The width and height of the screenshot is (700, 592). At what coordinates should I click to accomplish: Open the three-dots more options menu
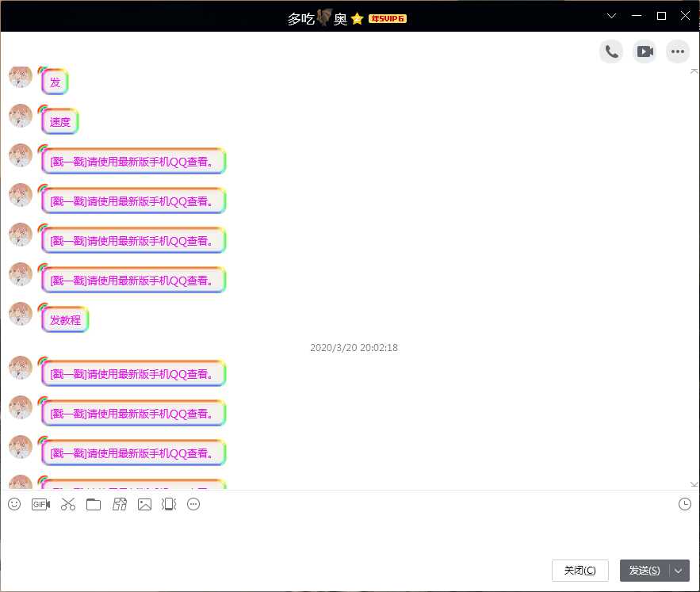pyautogui.click(x=678, y=52)
